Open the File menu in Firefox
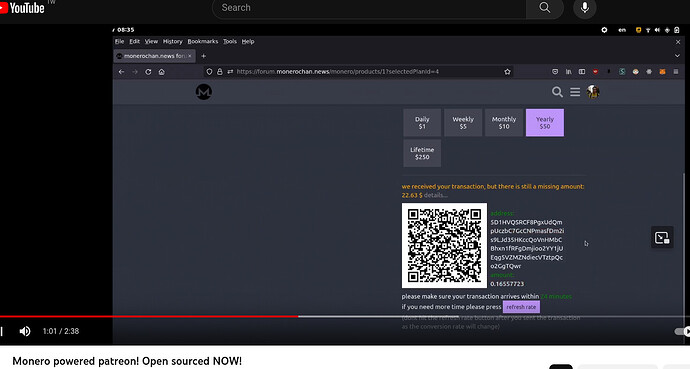Screen dimensions: 690x369 (120, 41)
